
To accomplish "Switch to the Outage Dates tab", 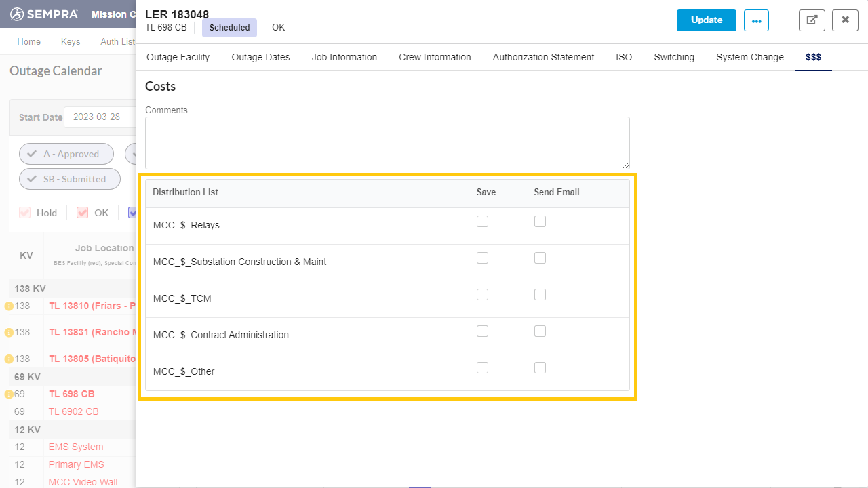I will tap(260, 58).
